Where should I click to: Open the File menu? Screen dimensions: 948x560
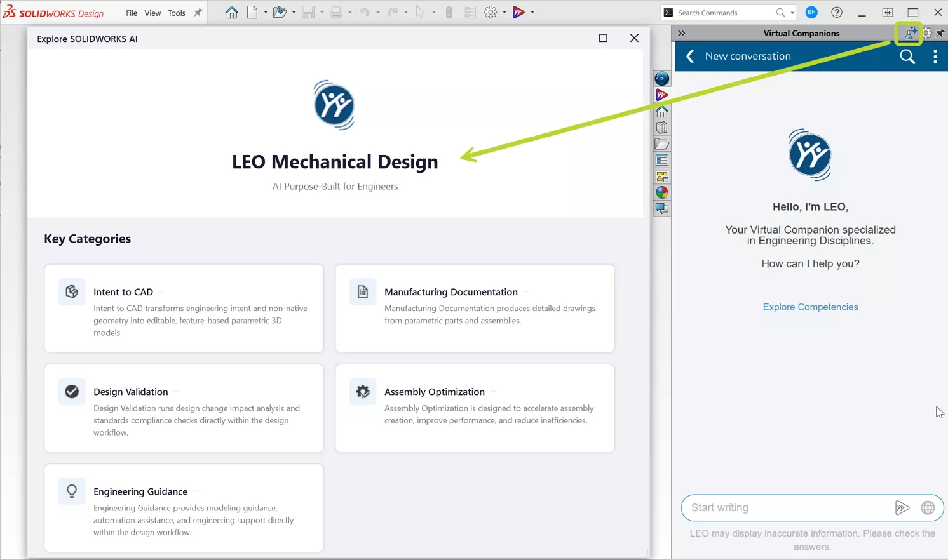[132, 13]
